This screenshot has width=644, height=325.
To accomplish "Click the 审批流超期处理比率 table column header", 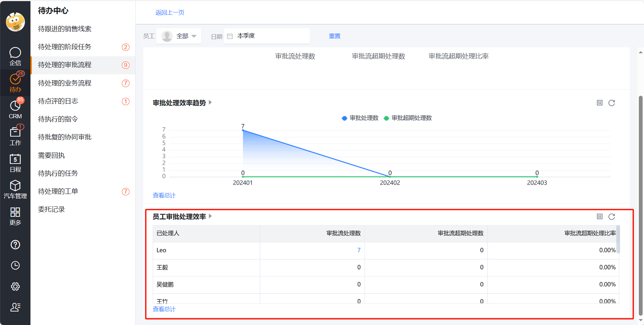I will [553, 233].
